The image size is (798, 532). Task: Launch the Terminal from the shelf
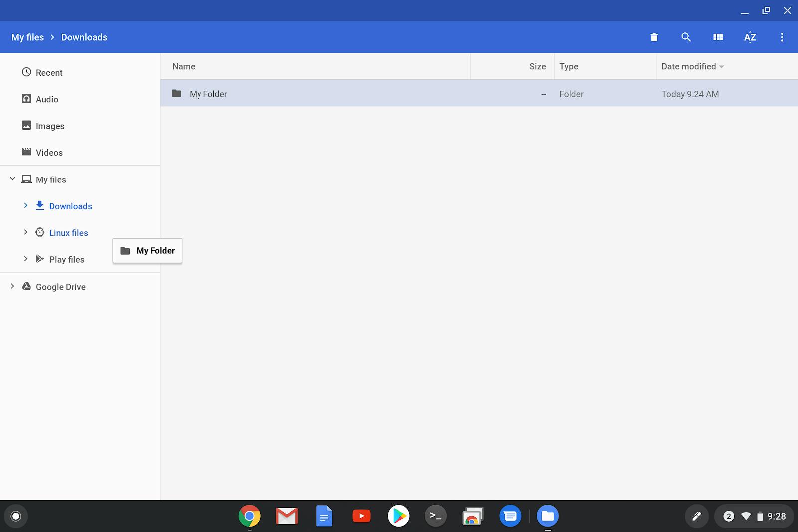435,516
